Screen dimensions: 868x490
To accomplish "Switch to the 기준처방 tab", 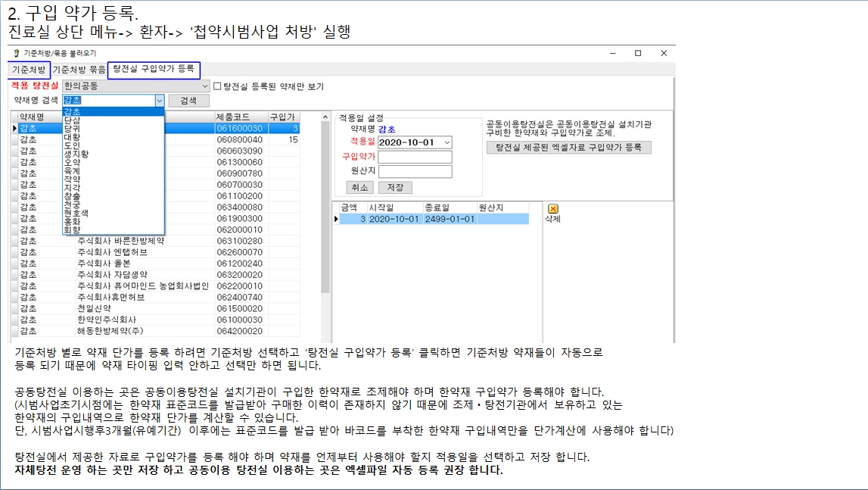I will (x=29, y=70).
